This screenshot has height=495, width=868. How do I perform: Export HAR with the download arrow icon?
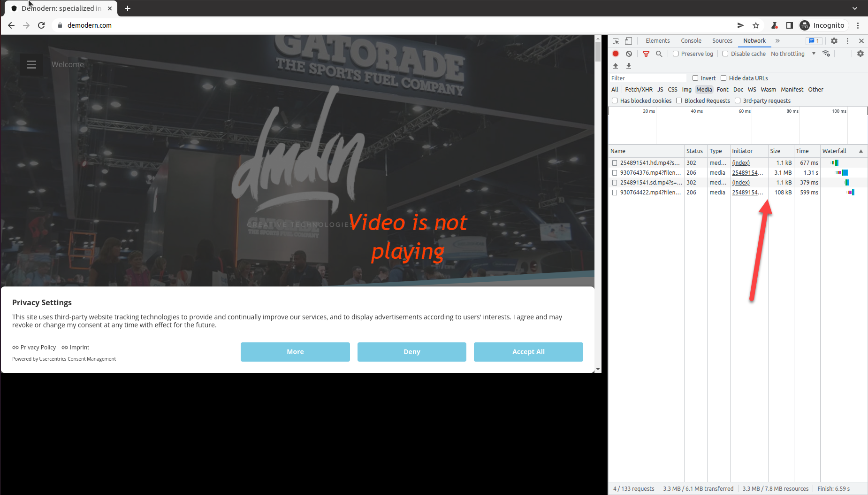(629, 66)
